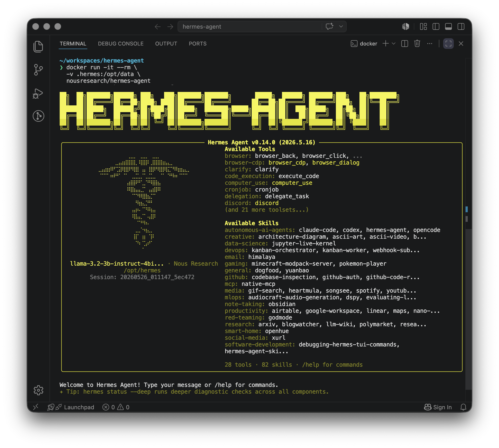This screenshot has height=448, width=499.
Task: Click the 'Tip: hermes status --deep' line
Action: (x=194, y=392)
